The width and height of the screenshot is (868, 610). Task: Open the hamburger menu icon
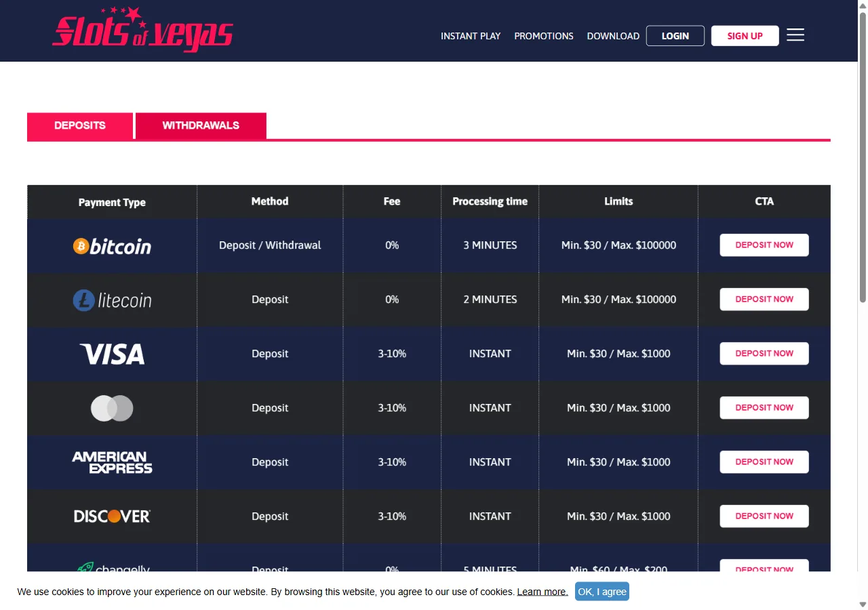(x=795, y=35)
